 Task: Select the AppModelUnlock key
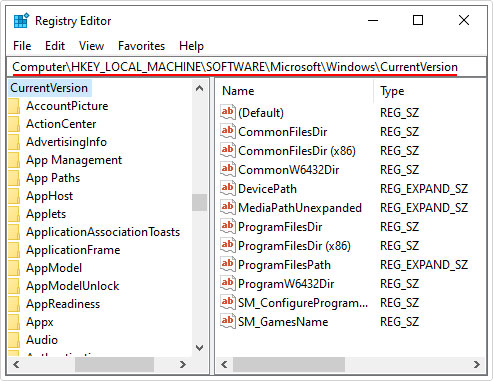[73, 286]
